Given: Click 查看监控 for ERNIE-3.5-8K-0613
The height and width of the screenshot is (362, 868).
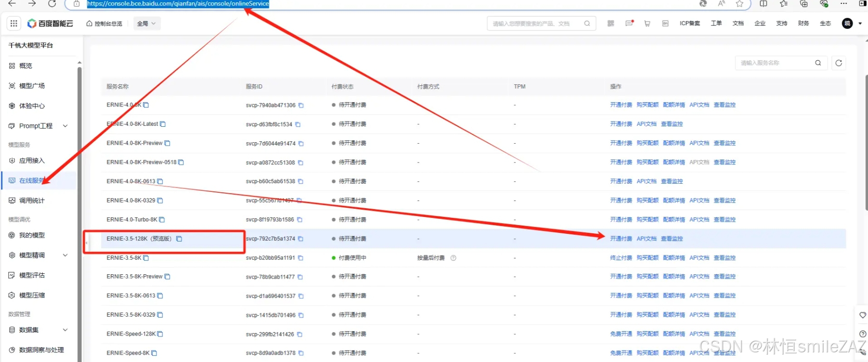Looking at the screenshot, I should click(725, 295).
